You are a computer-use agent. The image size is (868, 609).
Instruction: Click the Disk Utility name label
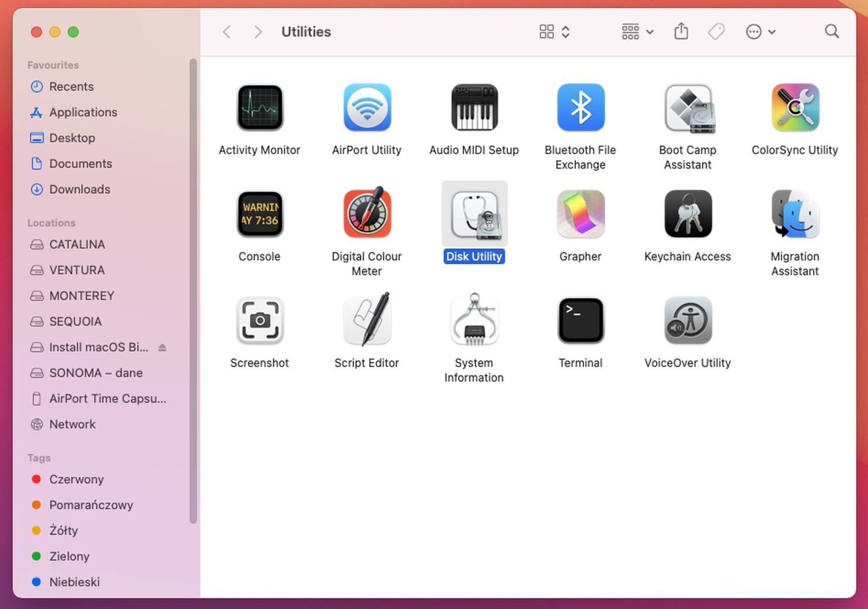pyautogui.click(x=474, y=256)
